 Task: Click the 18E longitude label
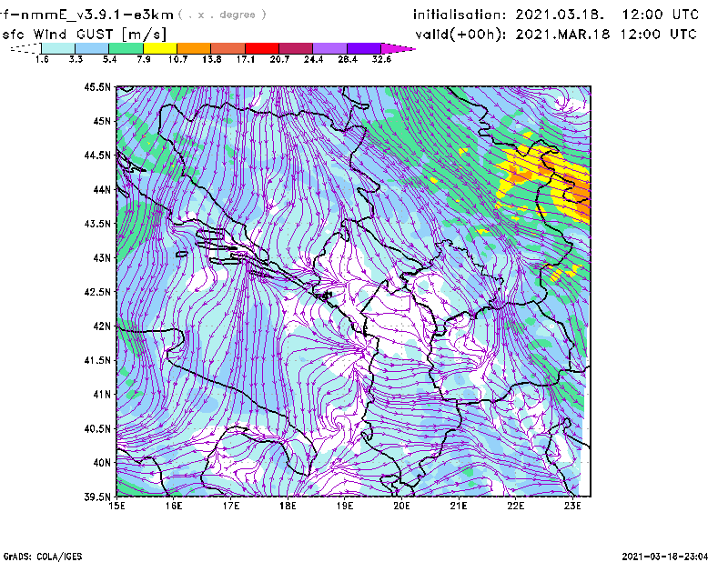288,506
